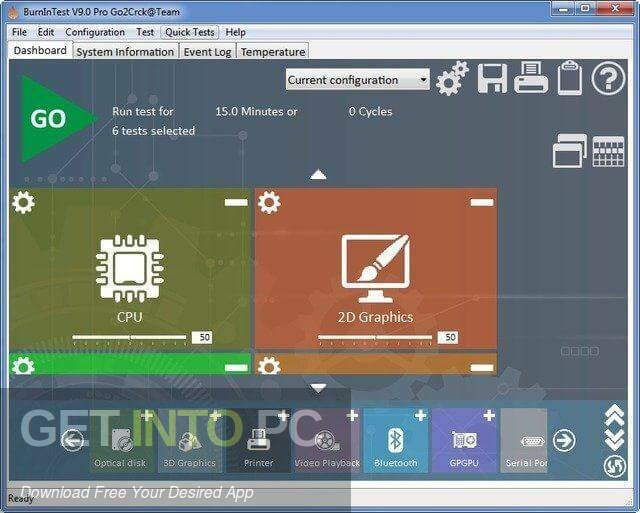Add the Serial Port test tile
Image resolution: width=640 pixels, height=513 pixels.
(524, 441)
